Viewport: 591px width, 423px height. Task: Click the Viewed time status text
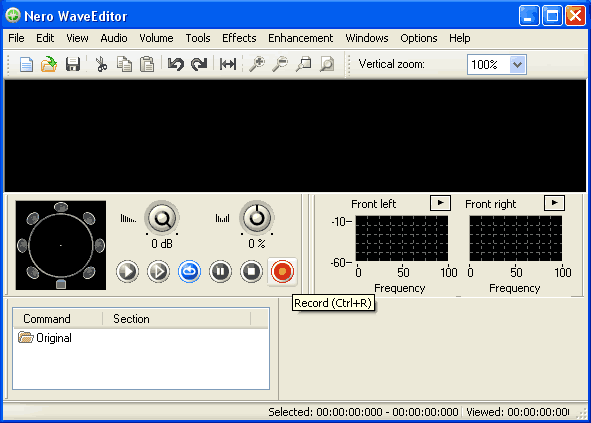(518, 412)
